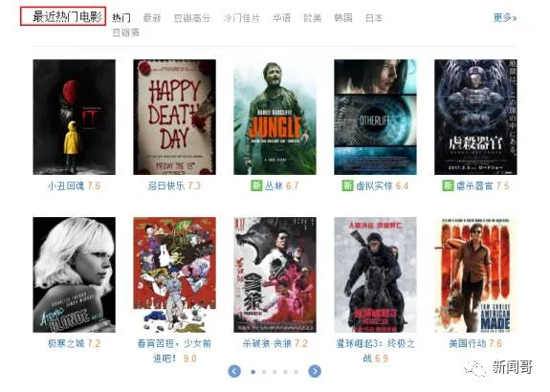Image resolution: width=550 pixels, height=392 pixels.
Task: Select the first carousel pagination dot
Action: 253,372
